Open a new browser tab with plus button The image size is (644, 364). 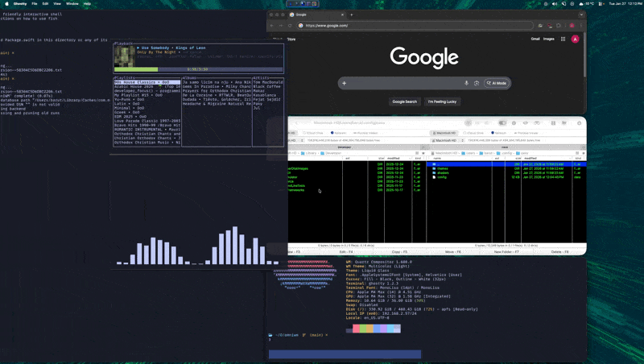point(351,14)
